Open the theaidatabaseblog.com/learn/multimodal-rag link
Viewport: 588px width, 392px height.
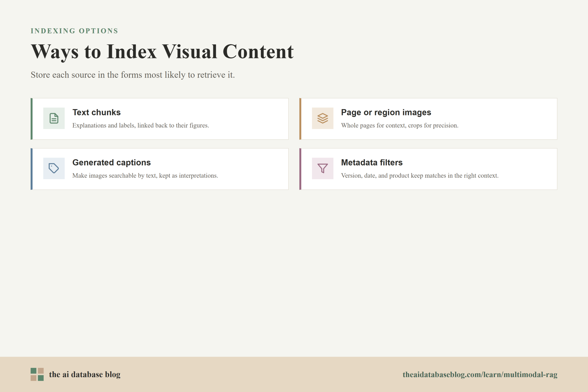click(x=480, y=375)
